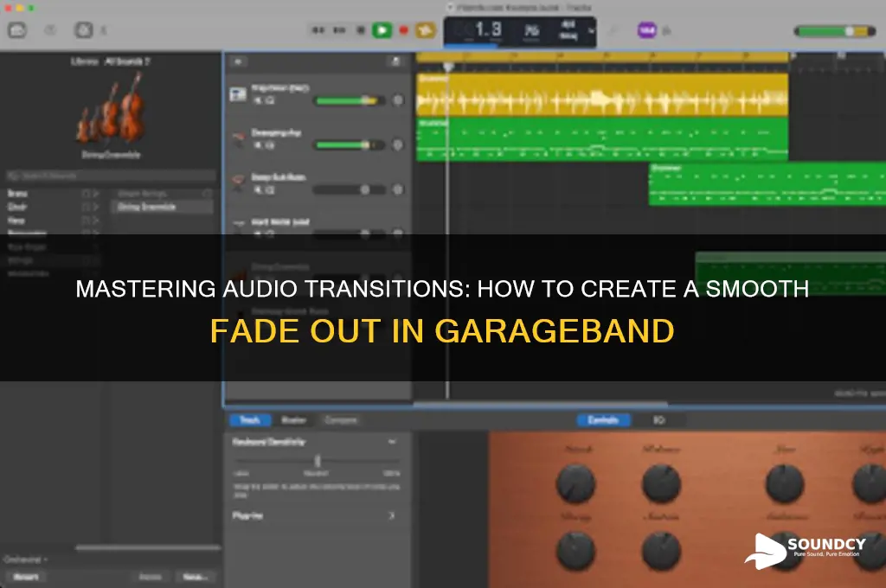Solo the third track

click(x=270, y=189)
